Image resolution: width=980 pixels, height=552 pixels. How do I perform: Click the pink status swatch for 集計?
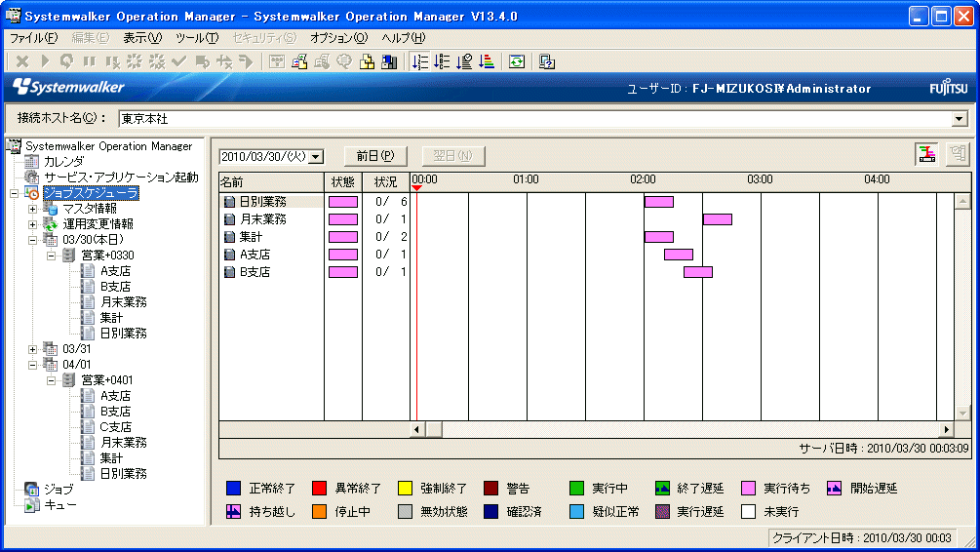coord(343,237)
